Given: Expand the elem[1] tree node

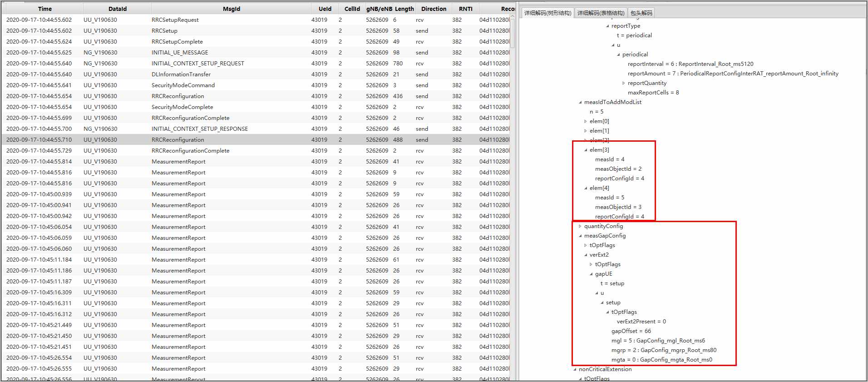Looking at the screenshot, I should pos(586,131).
